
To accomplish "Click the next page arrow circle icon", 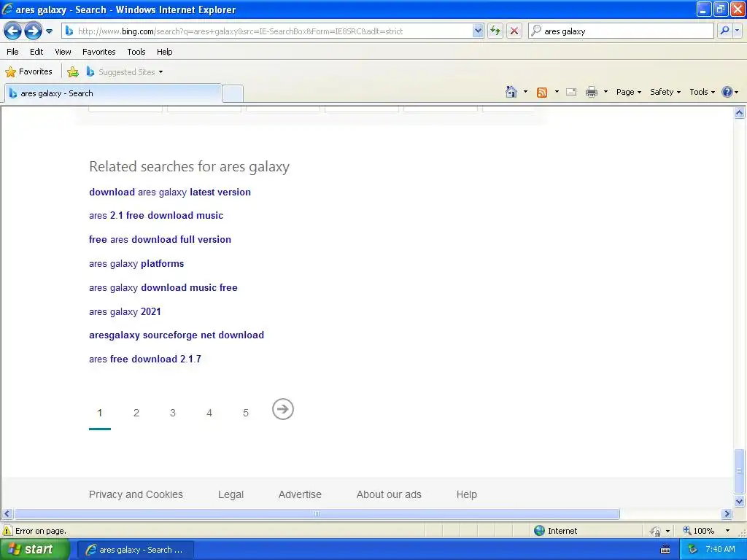I will pos(283,409).
